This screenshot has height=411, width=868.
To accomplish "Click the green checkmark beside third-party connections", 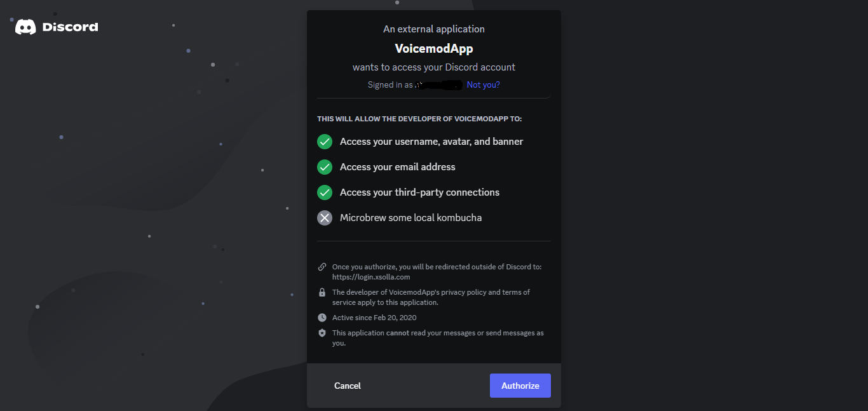I will click(x=325, y=192).
